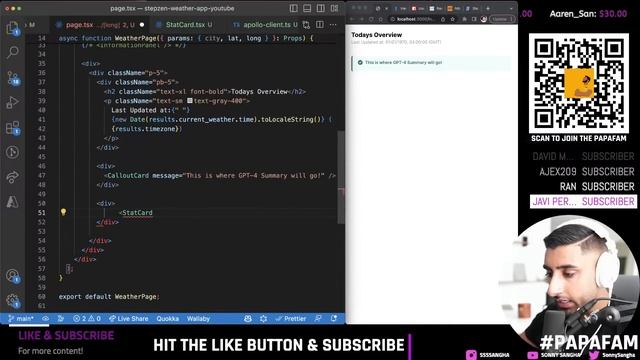Click Live Share in status bar
The height and width of the screenshot is (360, 640).
[x=129, y=319]
